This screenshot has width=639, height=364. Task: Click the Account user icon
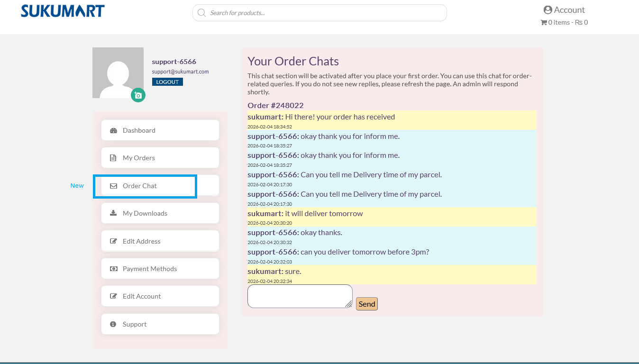(x=548, y=10)
